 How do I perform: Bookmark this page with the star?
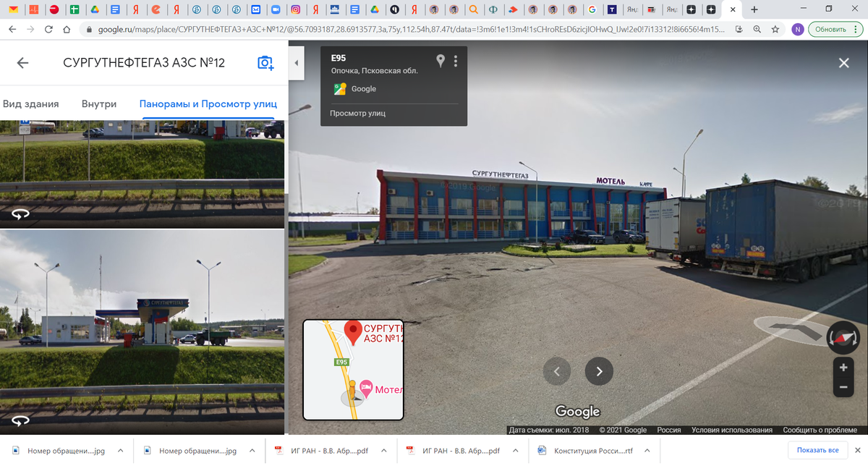775,30
